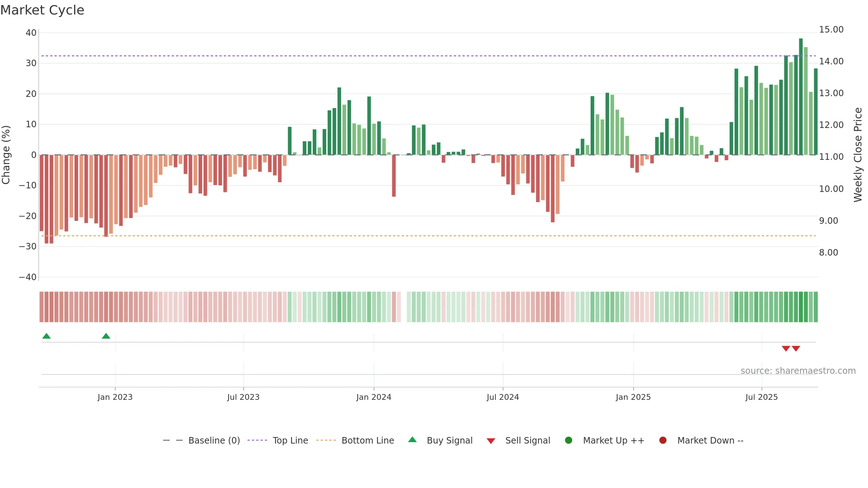Screen dimensions: 868x488
Task: Click the red Market Down circle in legend
Action: coord(663,440)
